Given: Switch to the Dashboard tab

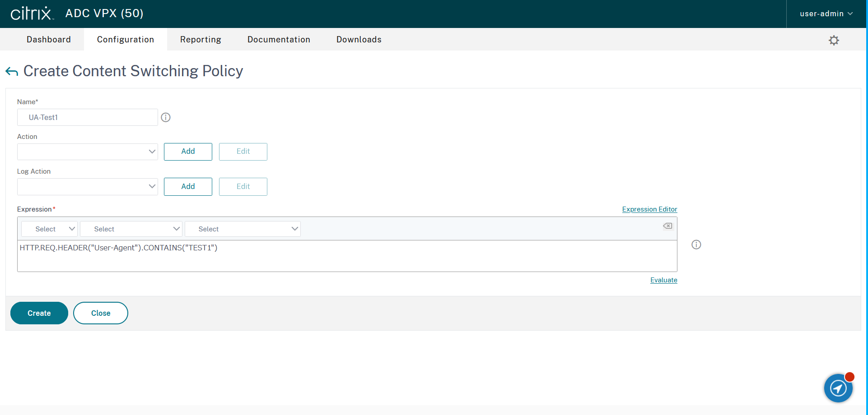Looking at the screenshot, I should coord(49,40).
